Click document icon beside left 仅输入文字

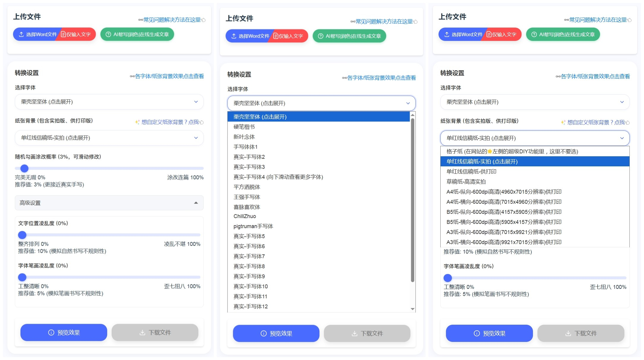click(63, 34)
